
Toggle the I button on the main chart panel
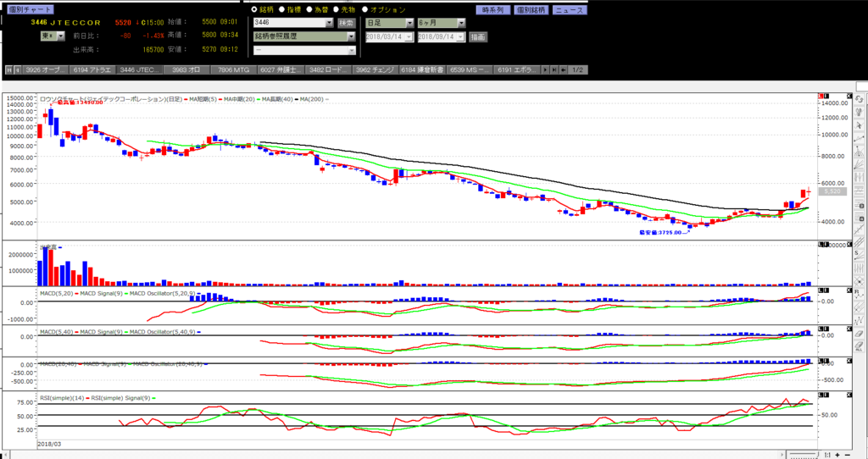point(826,96)
